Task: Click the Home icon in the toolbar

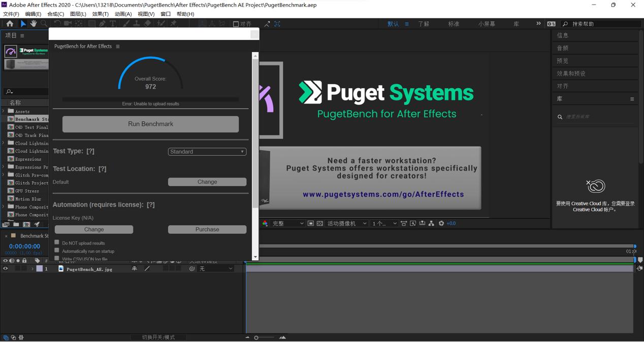Action: [x=10, y=24]
